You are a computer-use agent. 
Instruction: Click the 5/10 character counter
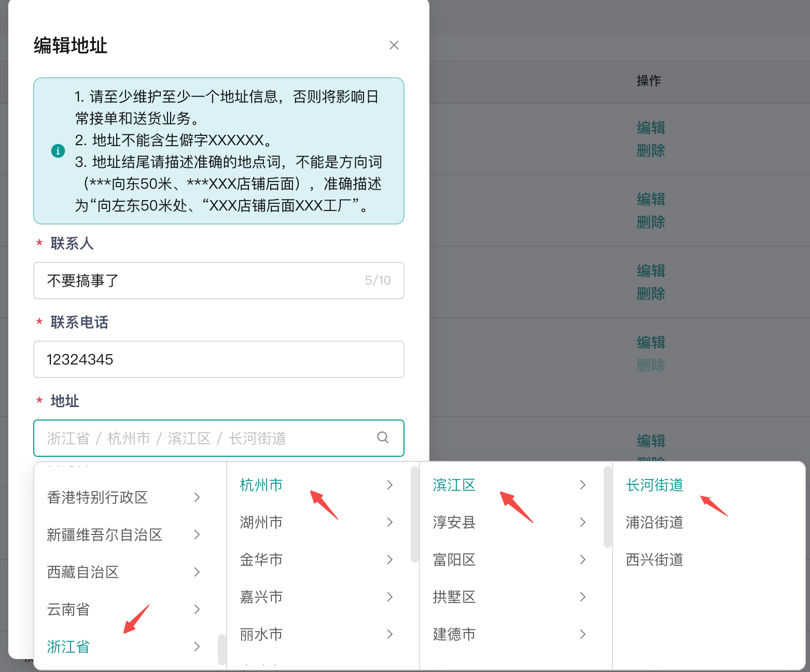(378, 281)
